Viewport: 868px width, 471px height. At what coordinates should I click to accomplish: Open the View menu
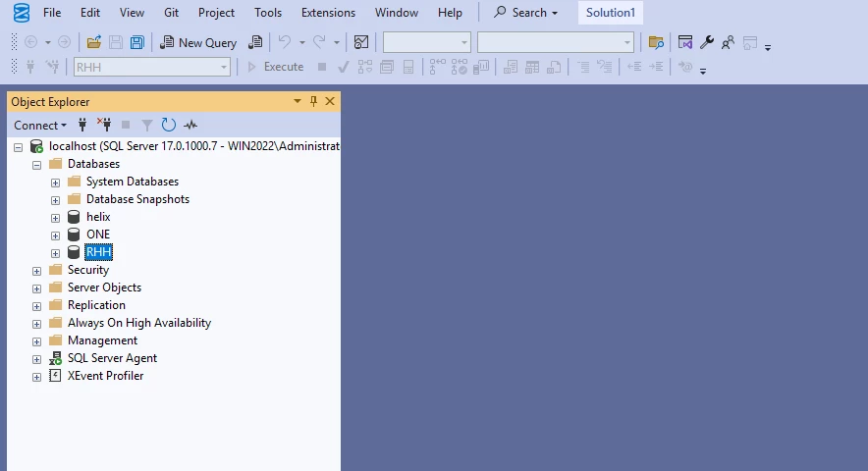pos(132,13)
